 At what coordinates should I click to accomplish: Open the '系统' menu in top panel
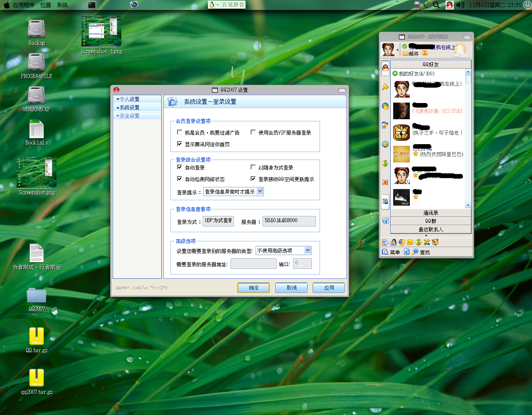pyautogui.click(x=62, y=5)
